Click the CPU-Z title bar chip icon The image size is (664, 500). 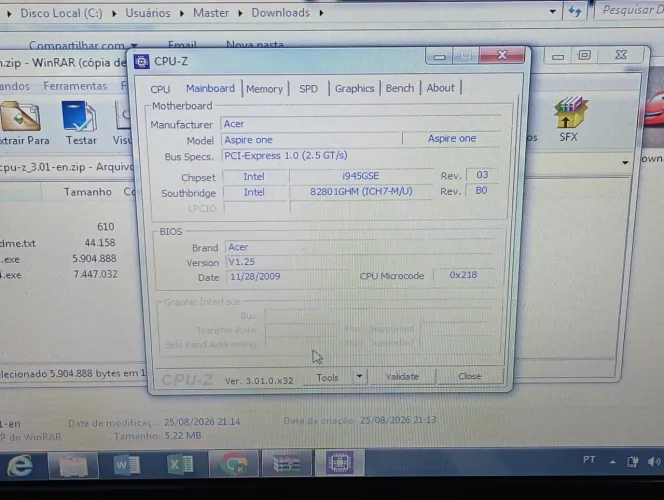(x=141, y=62)
